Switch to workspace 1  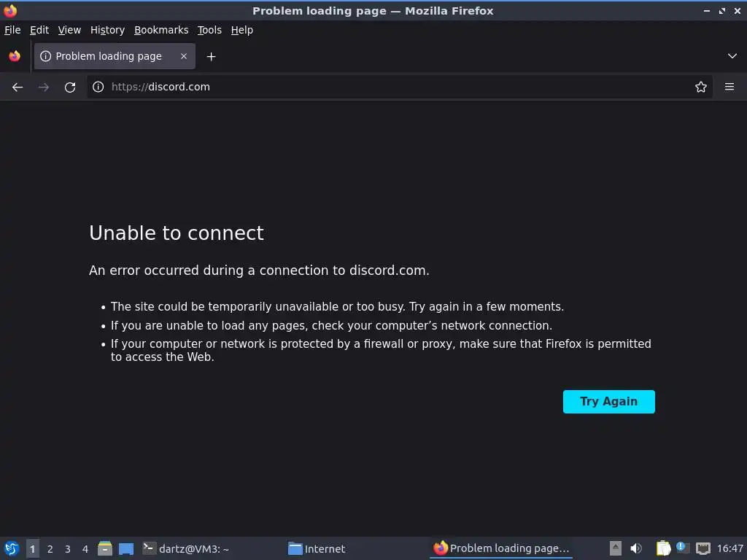coord(32,548)
